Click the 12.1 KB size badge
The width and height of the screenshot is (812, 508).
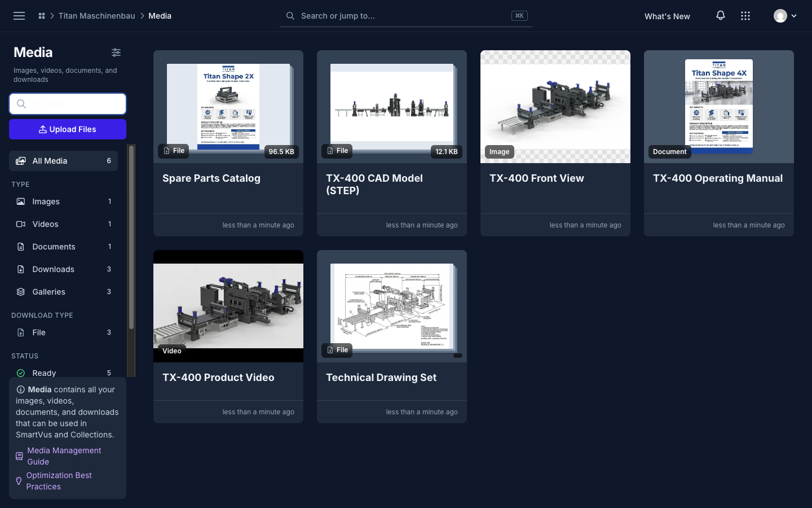pyautogui.click(x=447, y=151)
